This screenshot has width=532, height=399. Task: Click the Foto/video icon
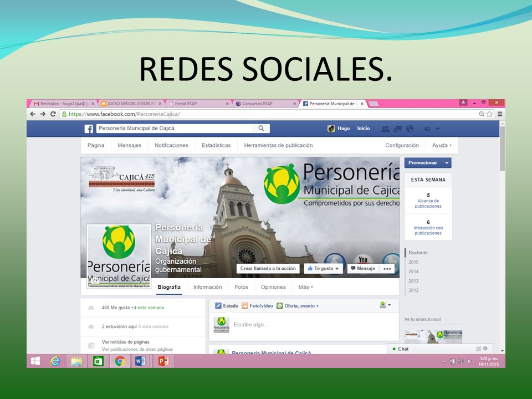pos(244,306)
